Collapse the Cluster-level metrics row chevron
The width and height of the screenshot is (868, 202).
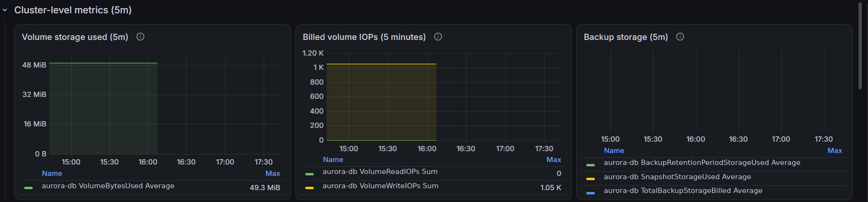(x=5, y=10)
